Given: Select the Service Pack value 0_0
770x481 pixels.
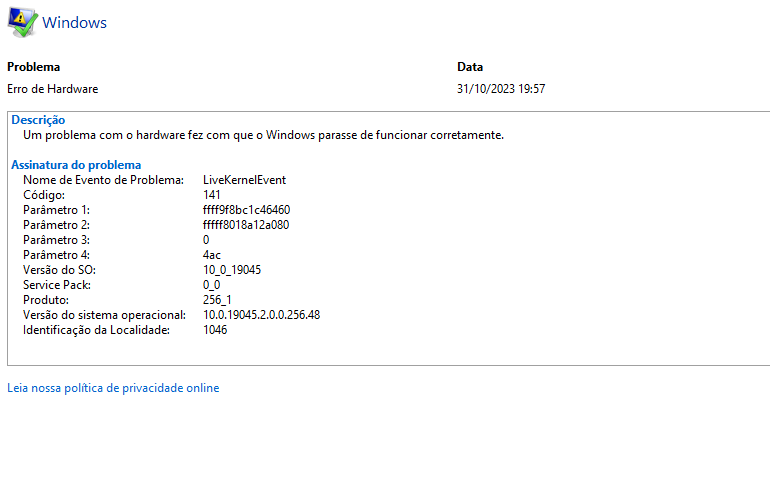Looking at the screenshot, I should click(212, 285).
